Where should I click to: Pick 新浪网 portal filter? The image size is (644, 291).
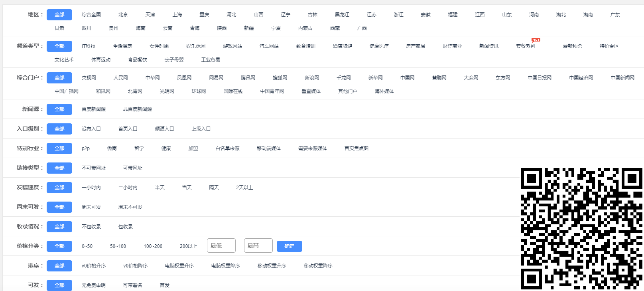click(312, 78)
